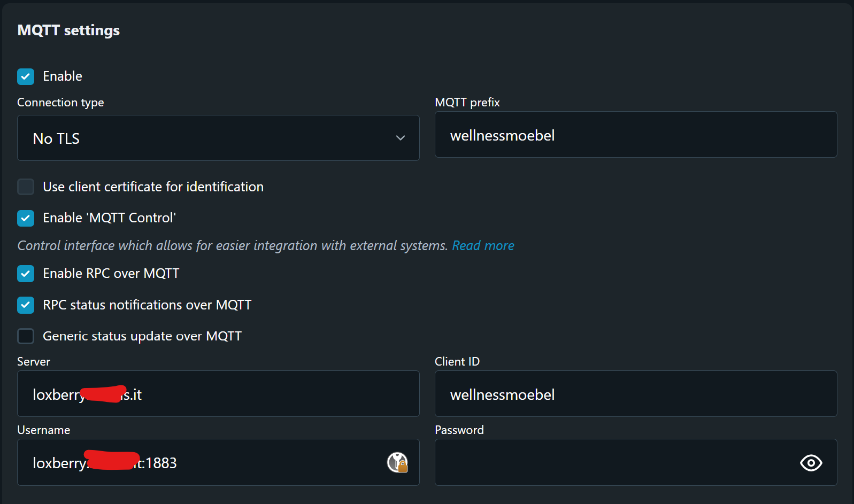Click the 'MQTT settings' heading
Viewport: 854px width, 504px height.
68,30
